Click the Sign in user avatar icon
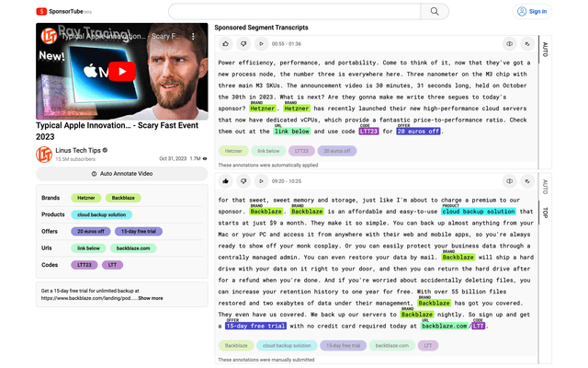This screenshot has height=368, width=588. coord(522,12)
